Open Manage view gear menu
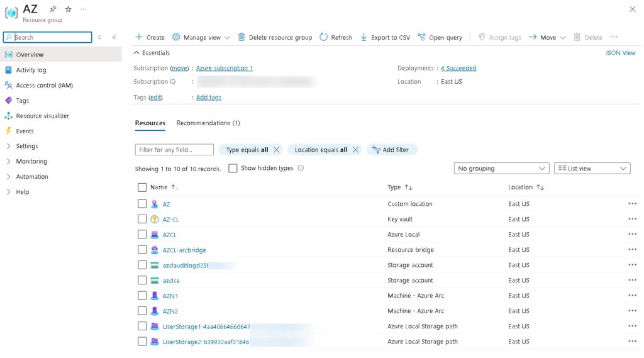The height and width of the screenshot is (358, 644). (x=201, y=37)
